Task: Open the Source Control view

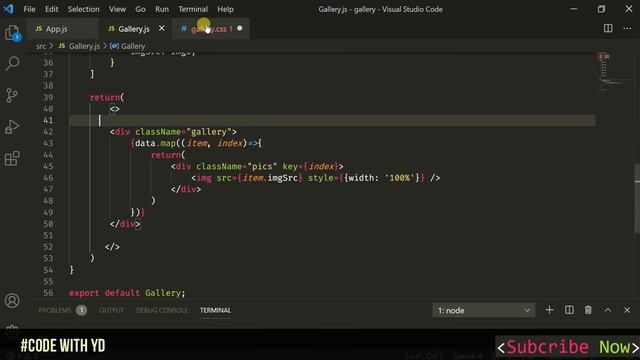Action: [12, 95]
